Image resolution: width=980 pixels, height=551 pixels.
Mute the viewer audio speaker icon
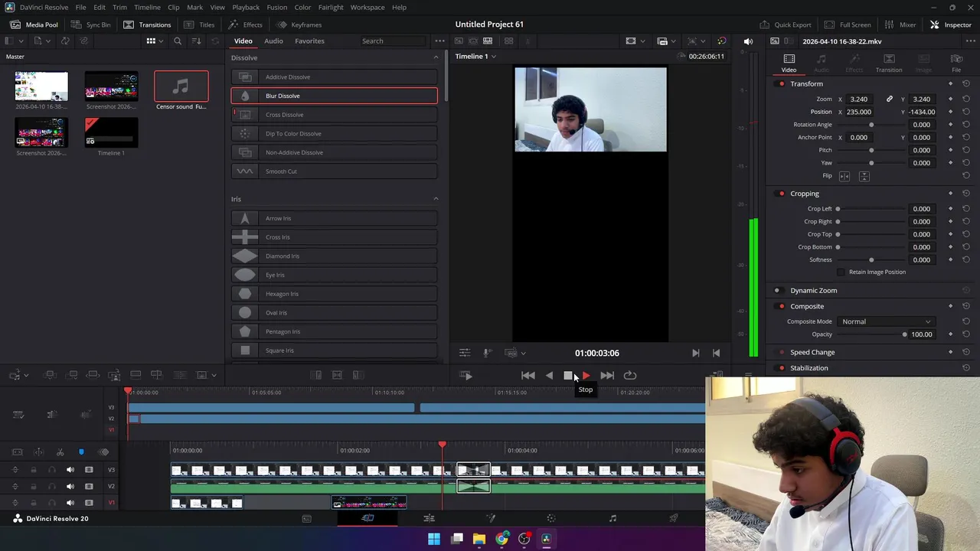tap(748, 41)
